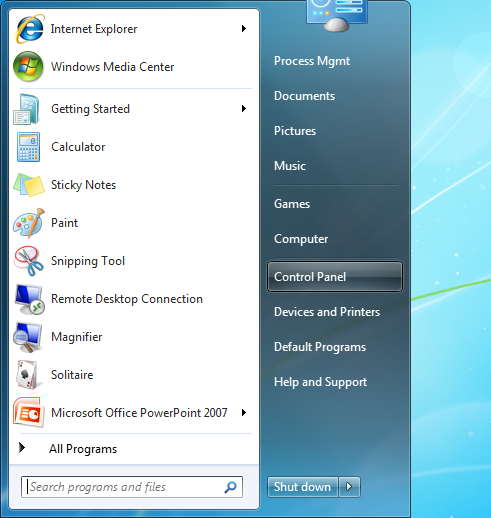Select Sticky Notes label
The width and height of the screenshot is (491, 518).
pyautogui.click(x=83, y=185)
